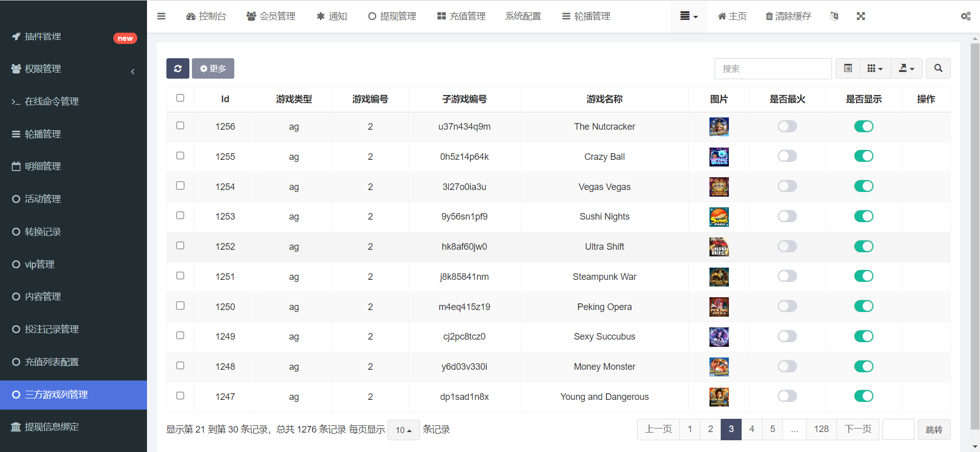This screenshot has height=452, width=980.
Task: Click the refresh table icon button
Action: point(178,68)
